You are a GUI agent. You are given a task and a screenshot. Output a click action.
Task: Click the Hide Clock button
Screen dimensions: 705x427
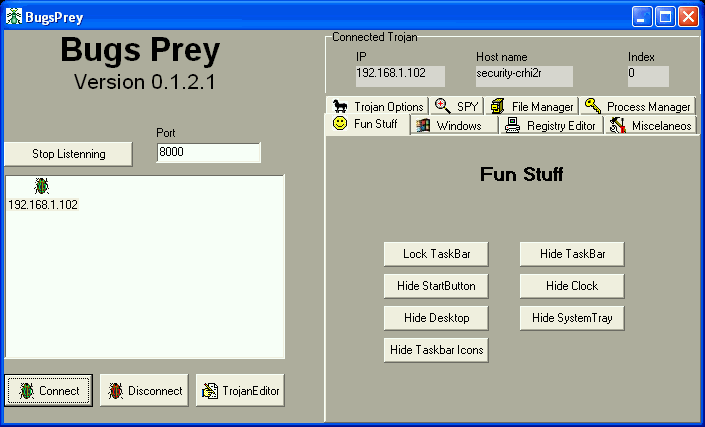571,286
